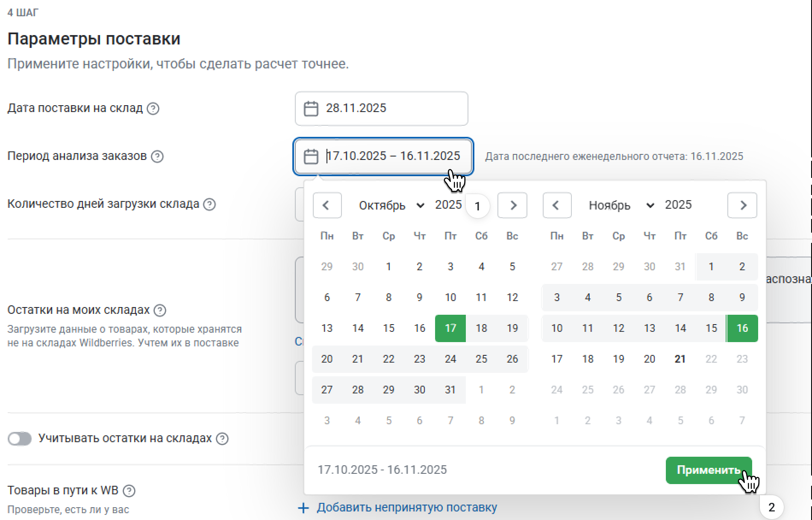812x520 pixels.
Task: Select October 17 in the calendar
Action: [450, 328]
